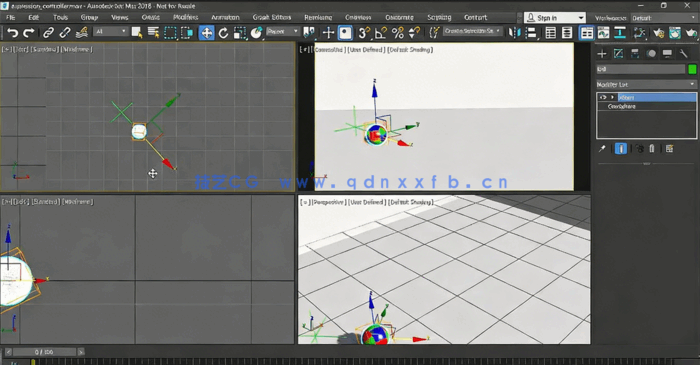The width and height of the screenshot is (700, 365).
Task: Open the green object color swatch
Action: (692, 69)
